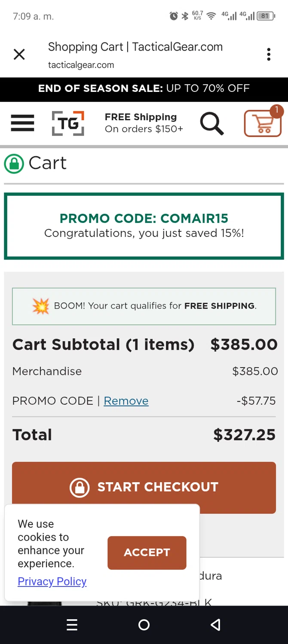Open the hamburger navigation menu
288x644 pixels.
22,123
